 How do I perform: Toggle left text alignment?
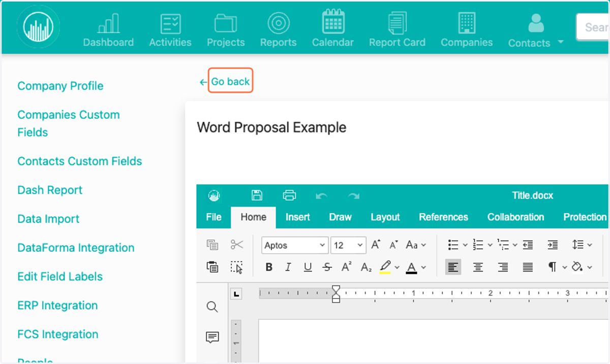click(x=453, y=267)
